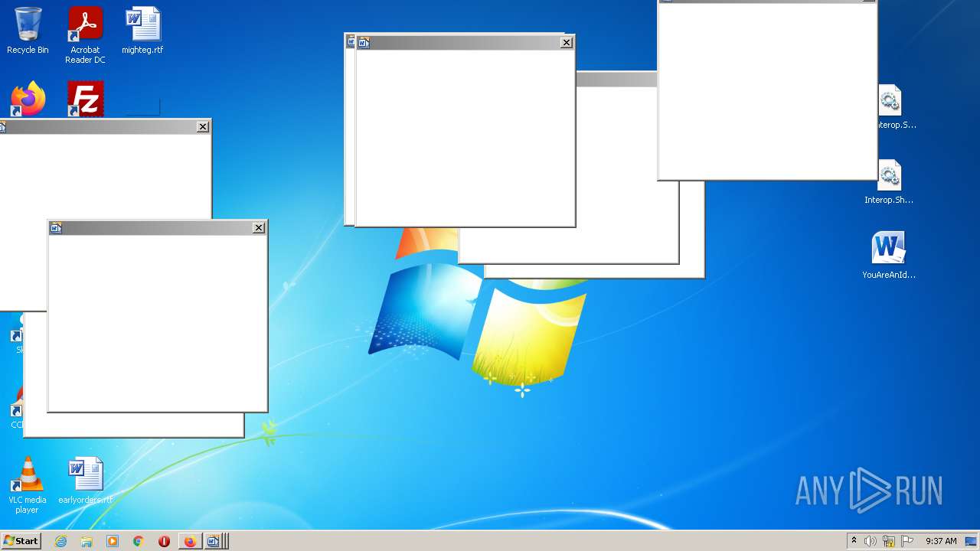Open the Action Center flag icon
The width and height of the screenshot is (980, 551).
click(907, 541)
